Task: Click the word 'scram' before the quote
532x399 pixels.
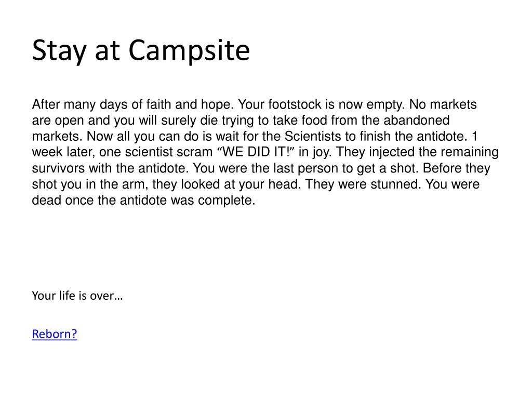Action: point(195,152)
